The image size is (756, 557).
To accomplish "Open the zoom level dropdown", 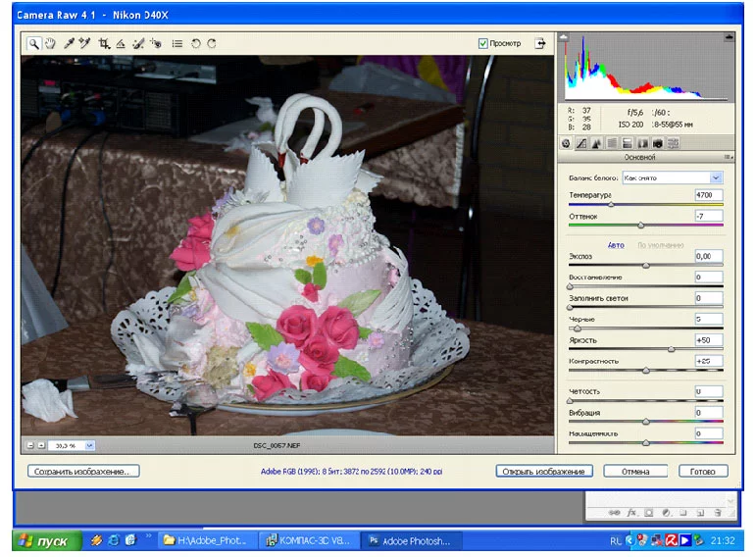I will point(89,445).
